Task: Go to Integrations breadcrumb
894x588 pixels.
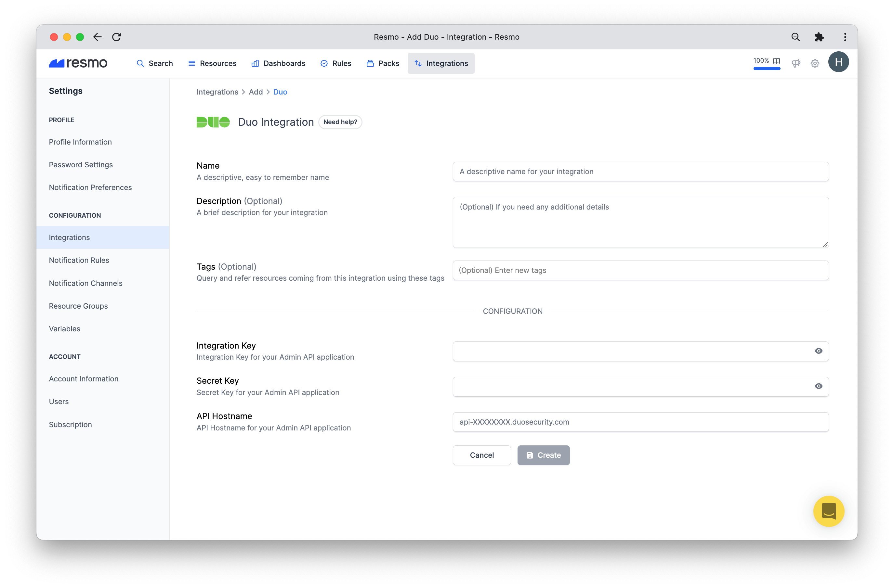Action: pos(217,92)
